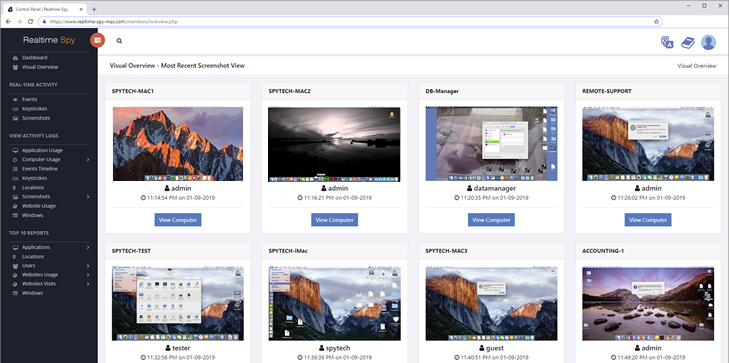
Task: Click the orange sidebar toggle menu button
Action: click(97, 40)
